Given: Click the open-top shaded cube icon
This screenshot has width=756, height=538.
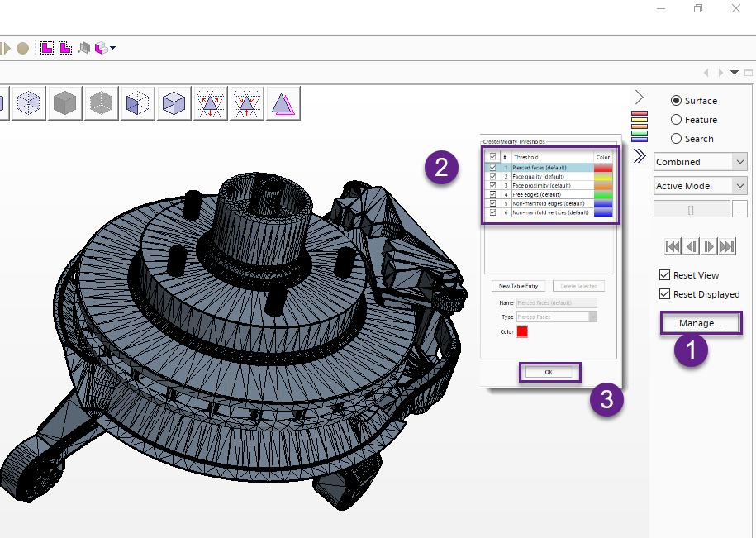Looking at the screenshot, I should [x=174, y=103].
